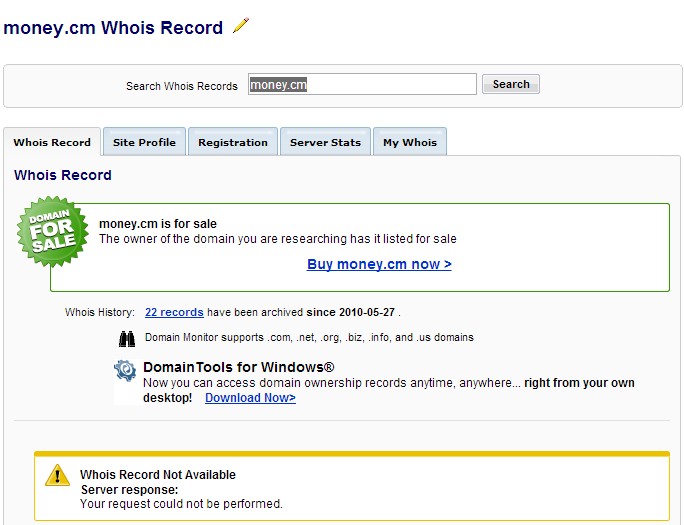Open the Site Profile tab
684x525 pixels.
tap(144, 142)
